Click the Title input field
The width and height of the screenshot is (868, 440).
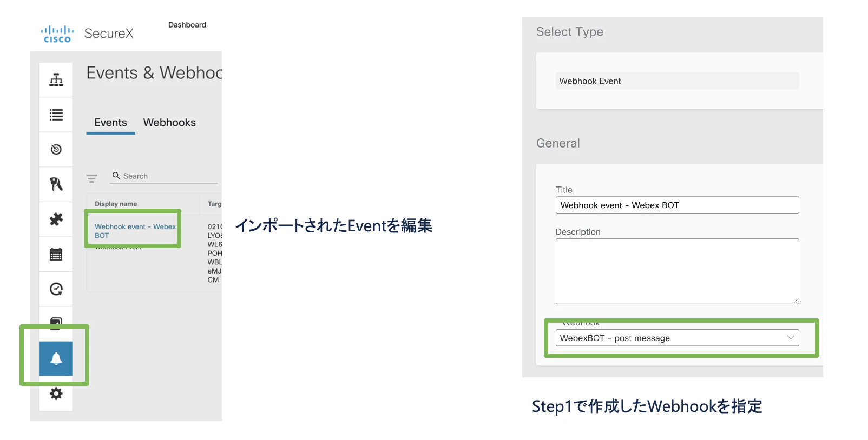coord(677,205)
